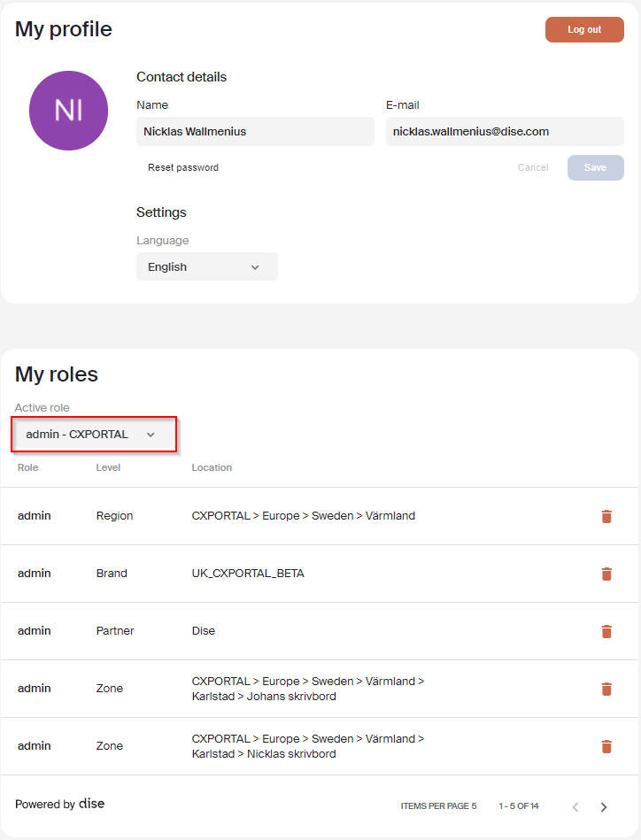Click the Johans skrivbord location text
Image resolution: width=641 pixels, height=840 pixels.
pos(308,689)
